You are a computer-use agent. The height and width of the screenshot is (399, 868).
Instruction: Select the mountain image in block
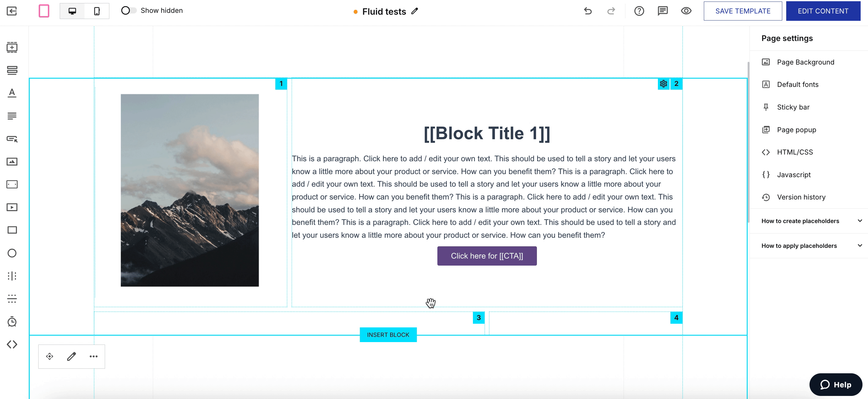point(190,190)
